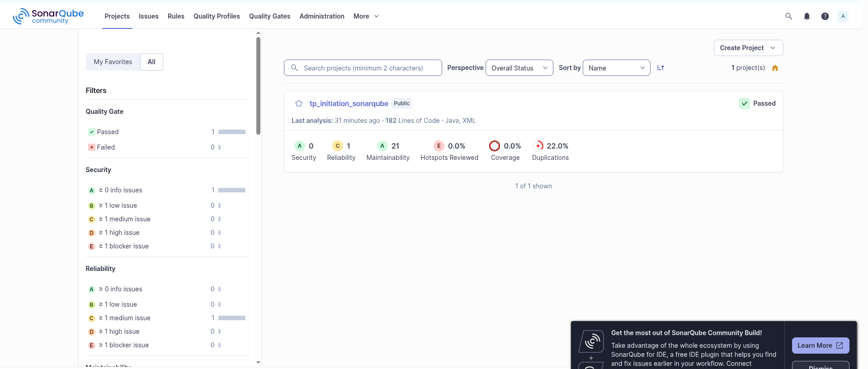Filter Reliability by '≥ 1 medium issue'
The height and width of the screenshot is (369, 868).
166,318
